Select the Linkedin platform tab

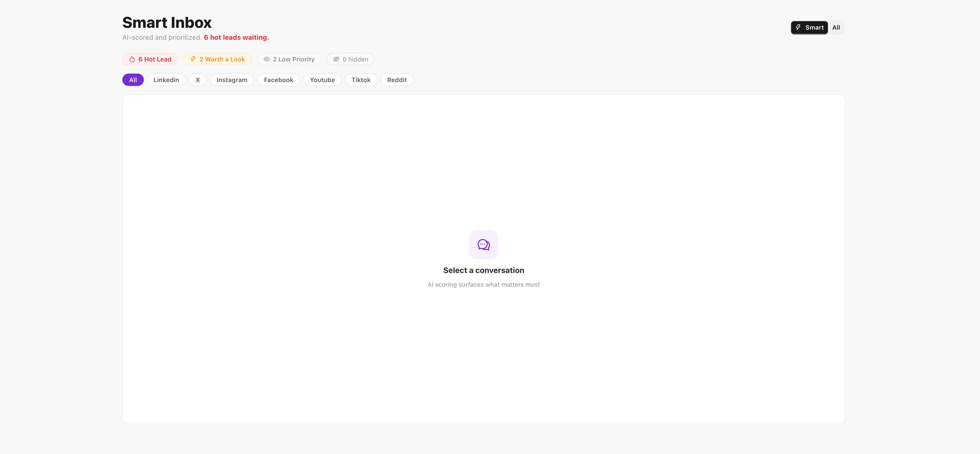(166, 79)
